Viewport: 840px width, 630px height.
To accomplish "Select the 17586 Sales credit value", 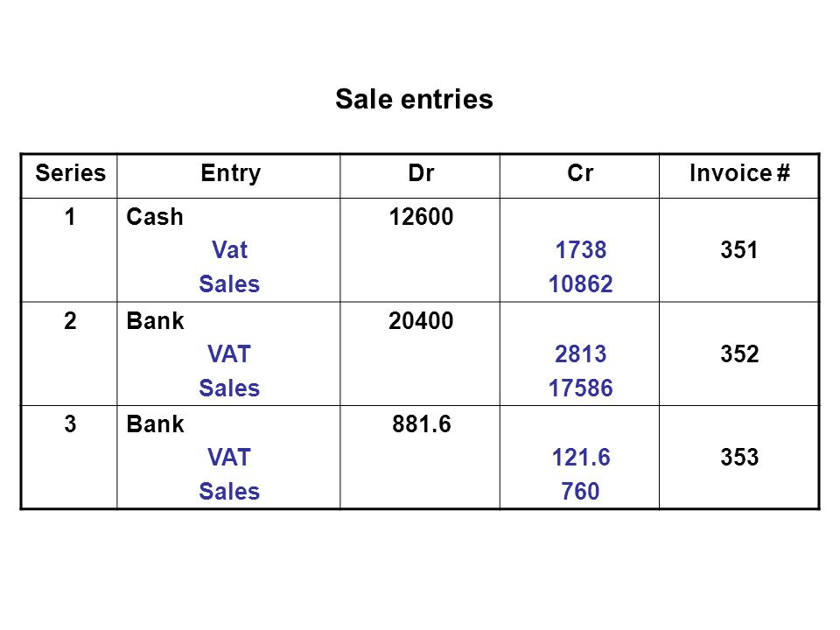I will (581, 388).
